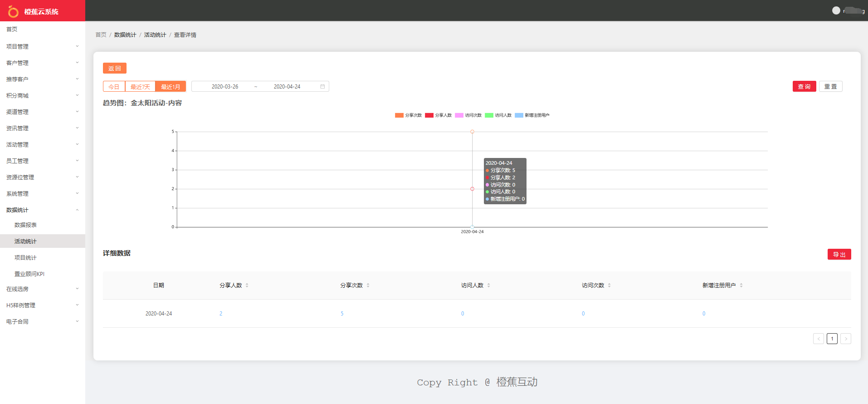Click the orange logo icon of 橙蕉云系统
Image resolution: width=868 pixels, height=404 pixels.
point(13,11)
